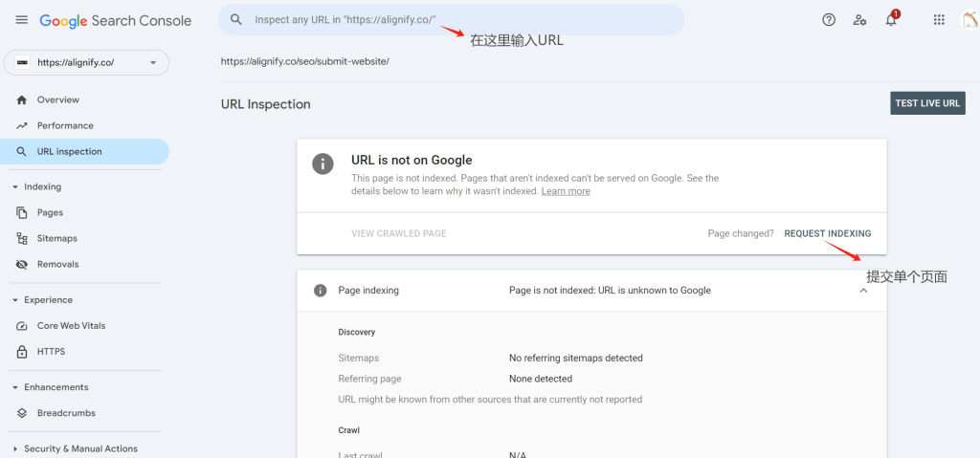Open the Removals page
The width and height of the screenshot is (980, 458).
[x=58, y=264]
